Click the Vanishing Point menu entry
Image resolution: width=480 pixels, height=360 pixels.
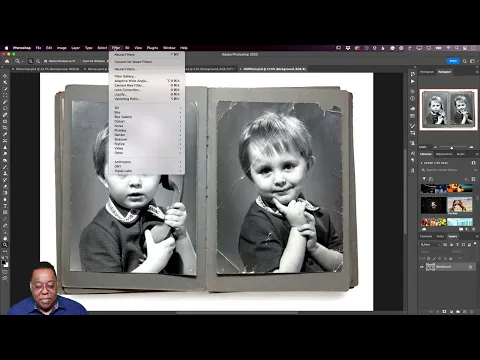tap(147, 99)
